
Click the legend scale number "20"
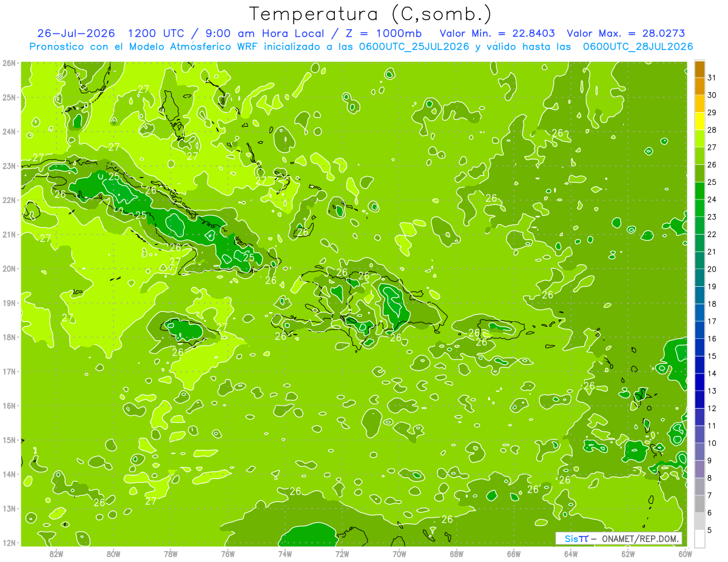712,269
